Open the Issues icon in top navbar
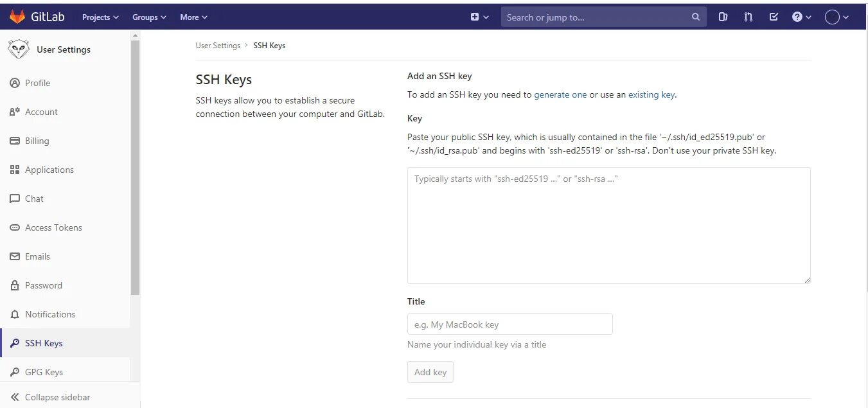Viewport: 868px width, 408px height. 723,17
